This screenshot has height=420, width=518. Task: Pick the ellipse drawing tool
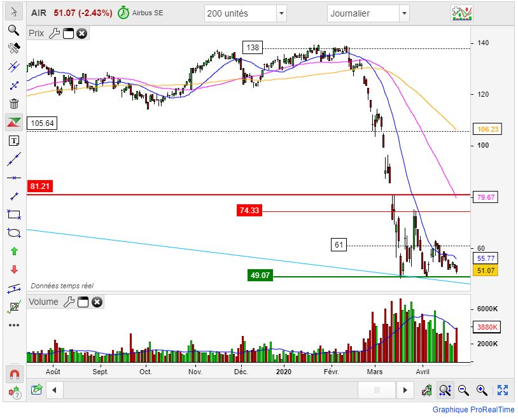(x=13, y=233)
